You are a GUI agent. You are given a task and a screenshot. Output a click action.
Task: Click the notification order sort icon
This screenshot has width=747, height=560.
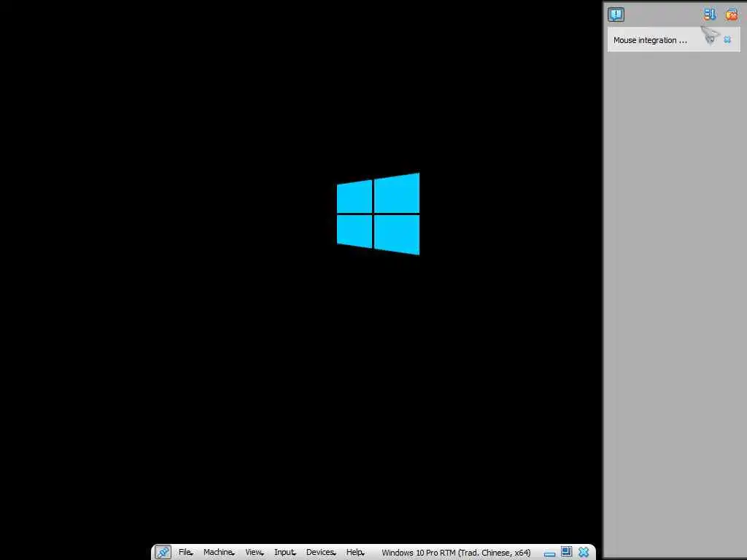click(710, 15)
